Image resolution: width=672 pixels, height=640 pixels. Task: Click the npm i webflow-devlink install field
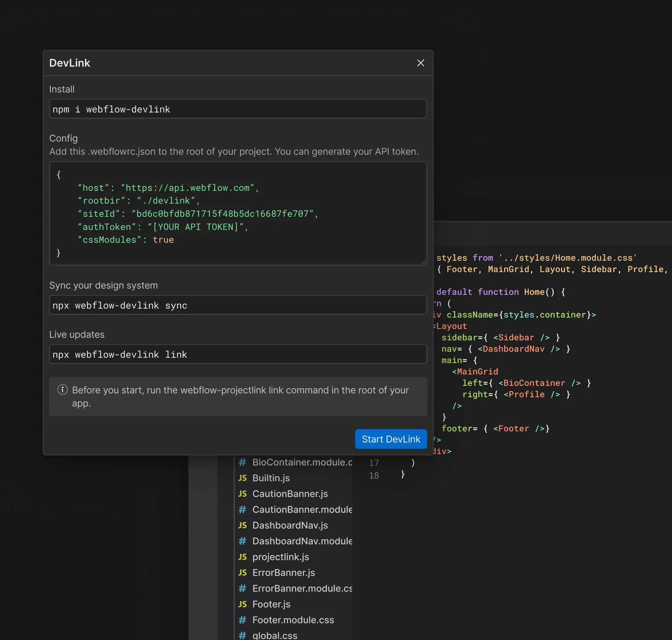[238, 109]
